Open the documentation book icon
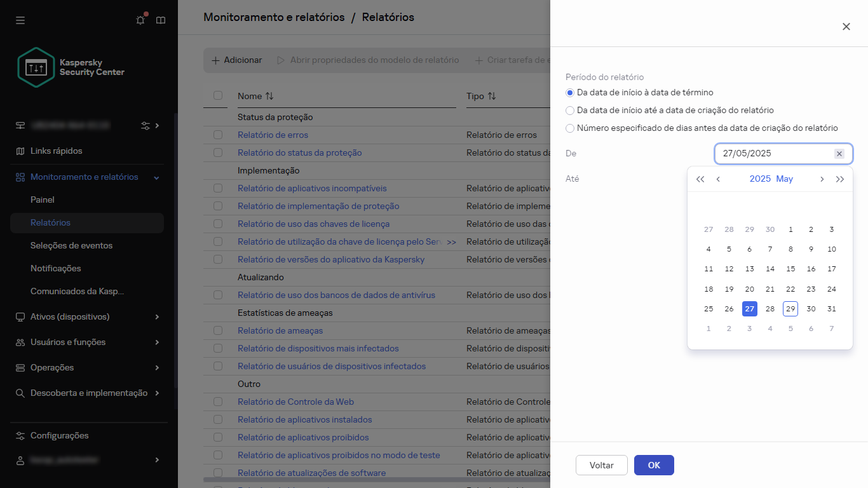Screen dimensions: 868x488 161,20
